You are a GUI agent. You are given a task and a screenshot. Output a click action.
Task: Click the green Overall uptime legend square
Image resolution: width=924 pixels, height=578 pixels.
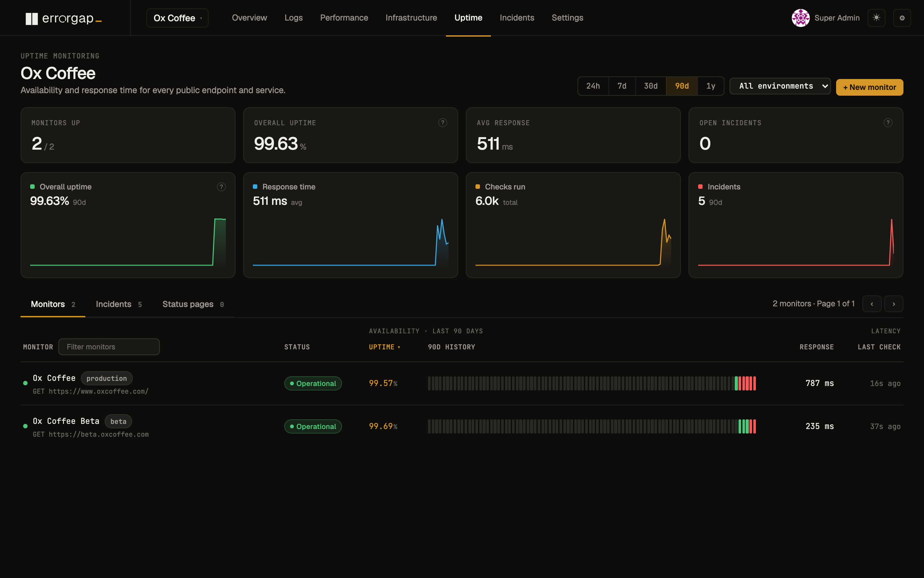coord(32,187)
